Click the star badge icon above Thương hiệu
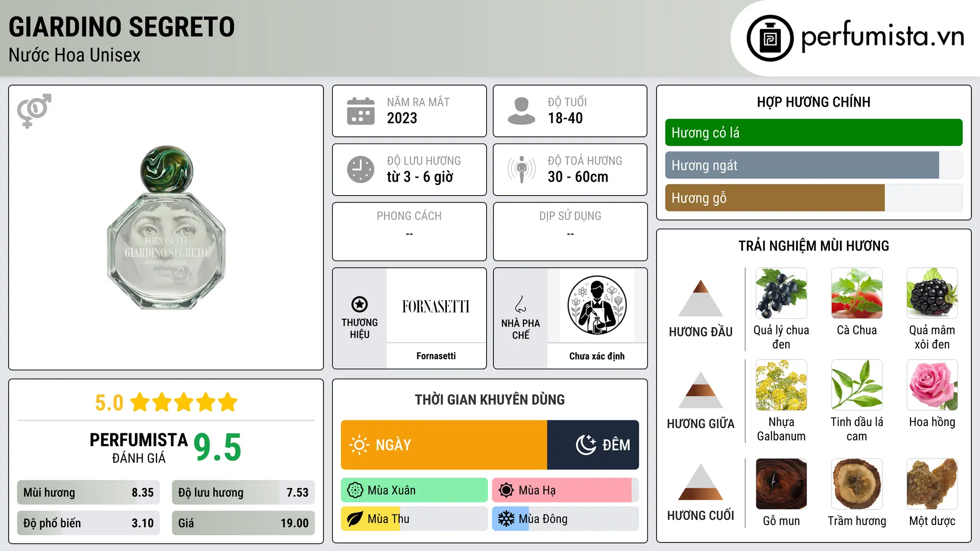Screen dimensions: 980x551 coord(359,304)
